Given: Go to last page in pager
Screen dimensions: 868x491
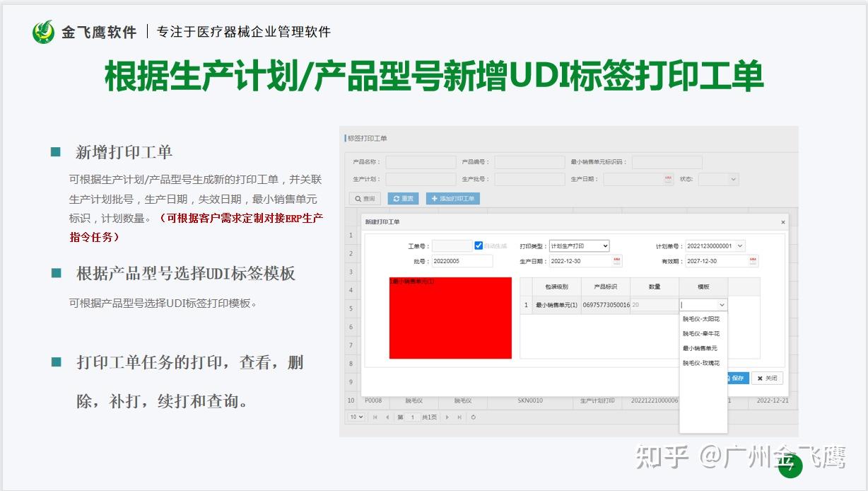Looking at the screenshot, I should coord(459,417).
